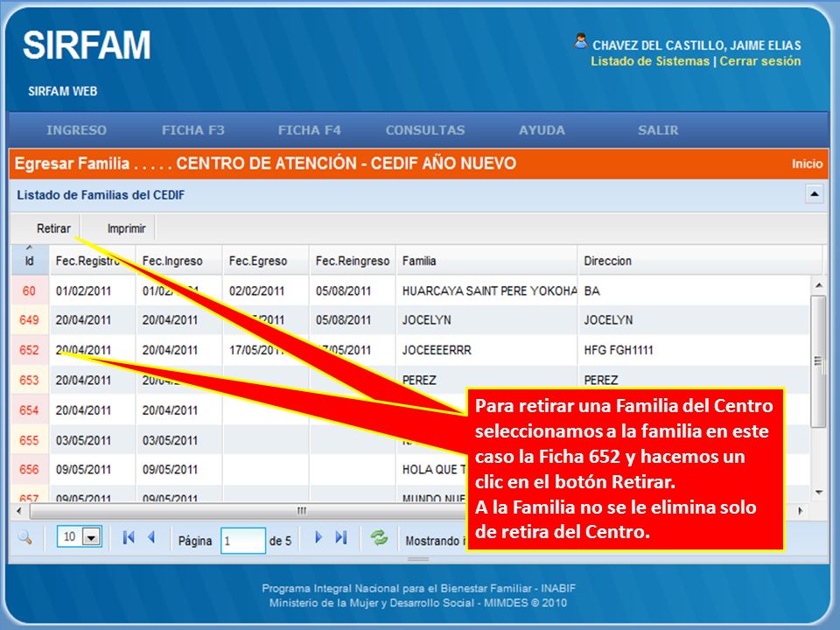Go to the next page using the right arrow
Screen dimensions: 840x630
pos(318,537)
